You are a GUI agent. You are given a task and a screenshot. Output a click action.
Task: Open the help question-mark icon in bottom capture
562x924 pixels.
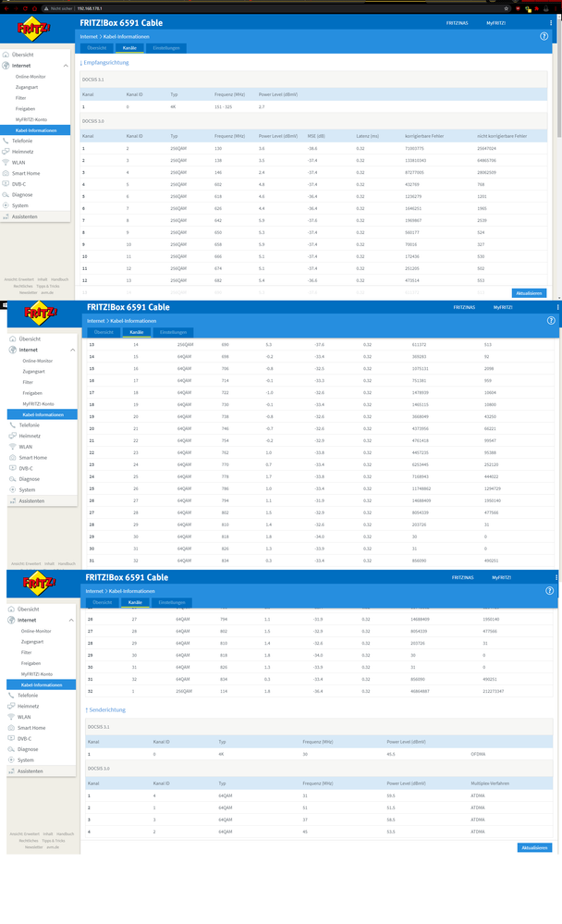click(x=550, y=590)
